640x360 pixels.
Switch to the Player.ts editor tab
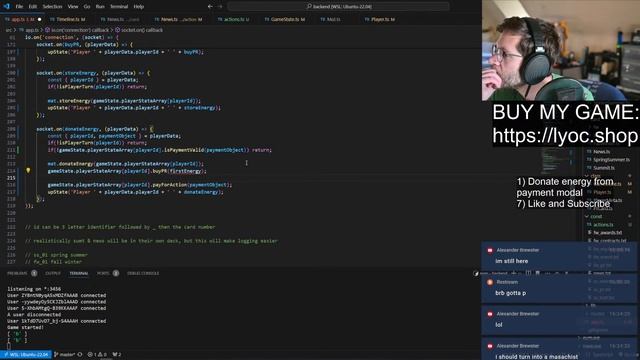382,19
